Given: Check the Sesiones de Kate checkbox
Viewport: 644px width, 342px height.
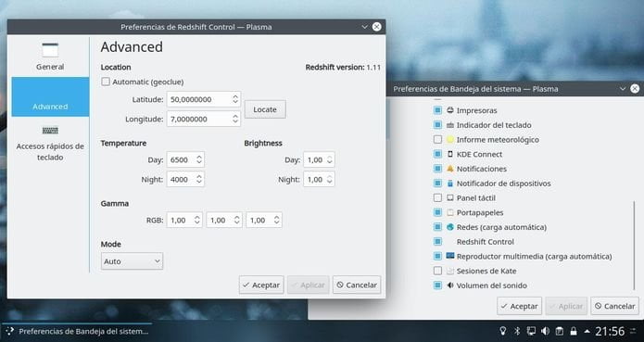Looking at the screenshot, I should pyautogui.click(x=437, y=271).
